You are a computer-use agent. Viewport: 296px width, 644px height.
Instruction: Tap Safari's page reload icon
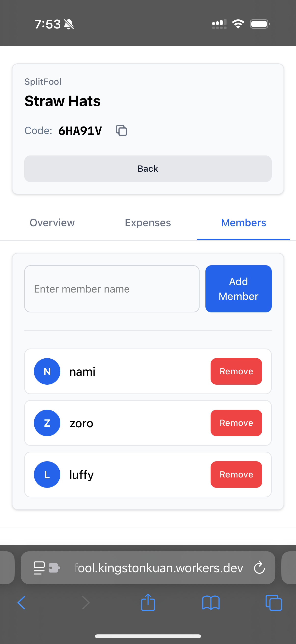[x=259, y=568]
